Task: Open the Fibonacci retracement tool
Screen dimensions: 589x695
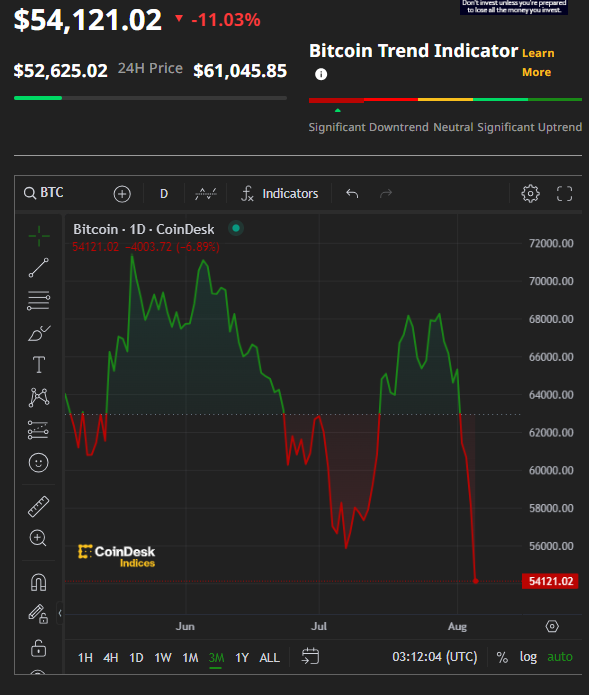Action: point(39,301)
